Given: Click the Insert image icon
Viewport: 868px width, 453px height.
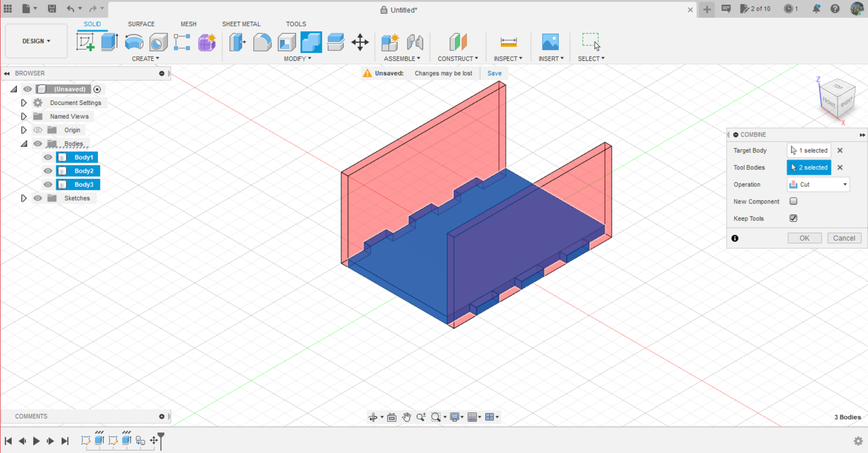Looking at the screenshot, I should pos(550,42).
